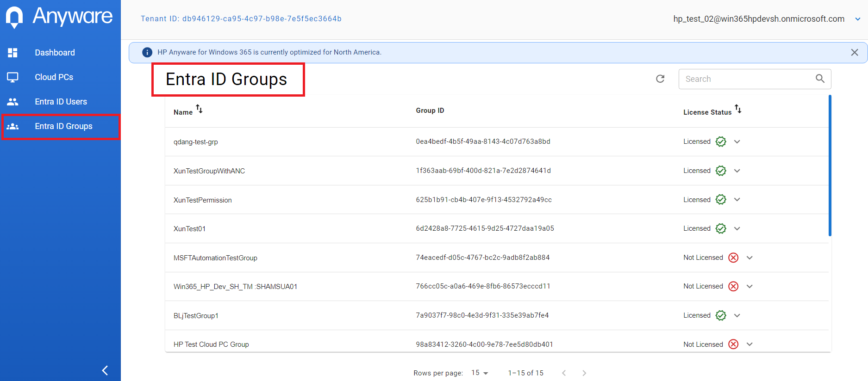Collapse the sidebar with the left chevron
Viewport: 868px width, 381px height.
point(105,370)
